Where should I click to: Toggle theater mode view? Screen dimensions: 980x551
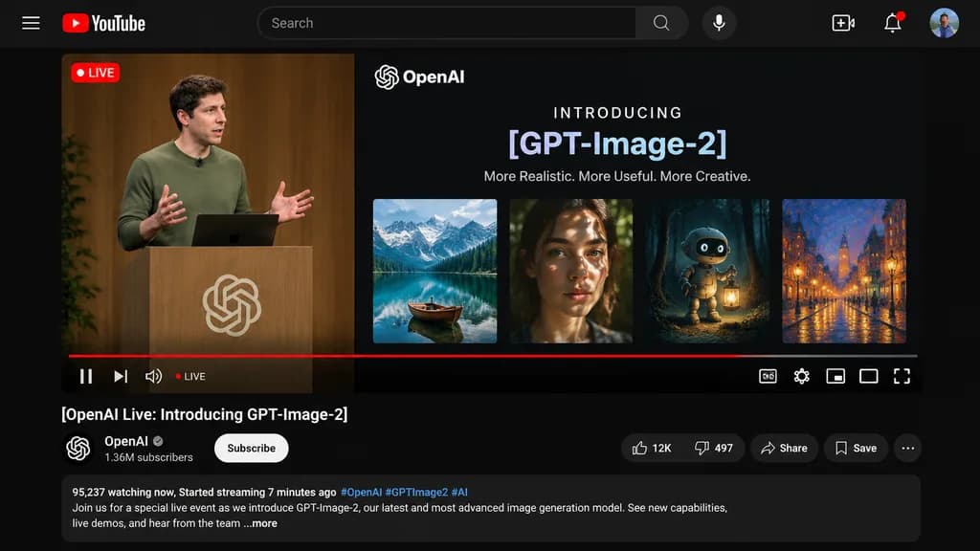[x=868, y=376]
